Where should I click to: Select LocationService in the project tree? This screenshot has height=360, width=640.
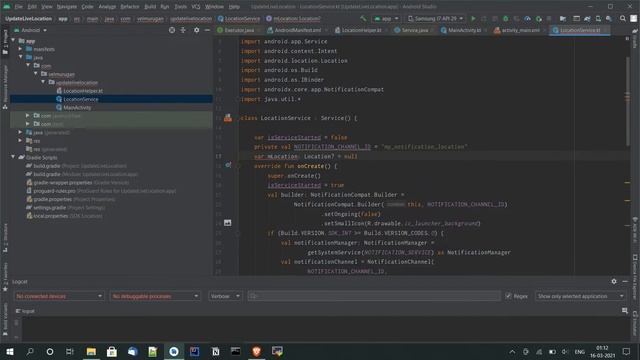81,99
